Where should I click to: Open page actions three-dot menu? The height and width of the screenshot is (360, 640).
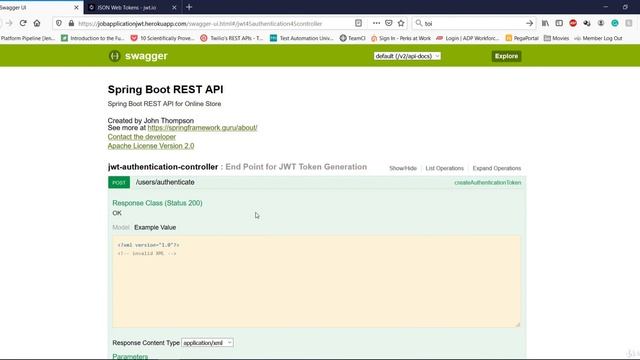(376, 23)
